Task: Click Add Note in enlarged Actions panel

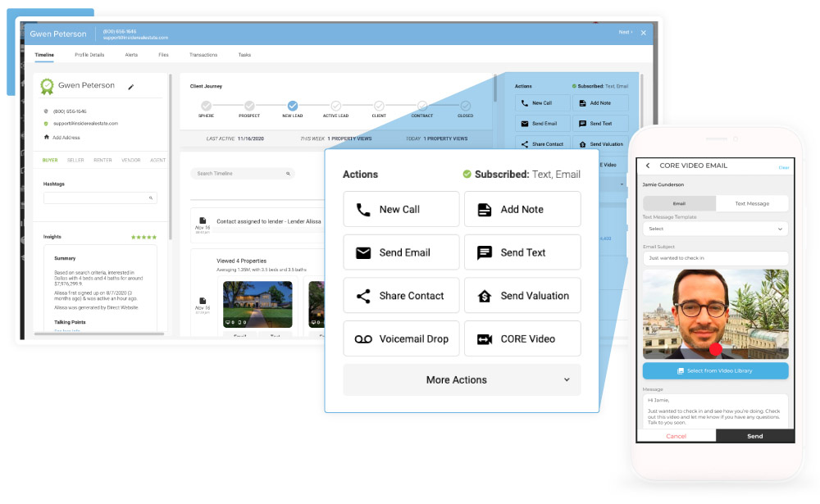Action: coord(522,209)
